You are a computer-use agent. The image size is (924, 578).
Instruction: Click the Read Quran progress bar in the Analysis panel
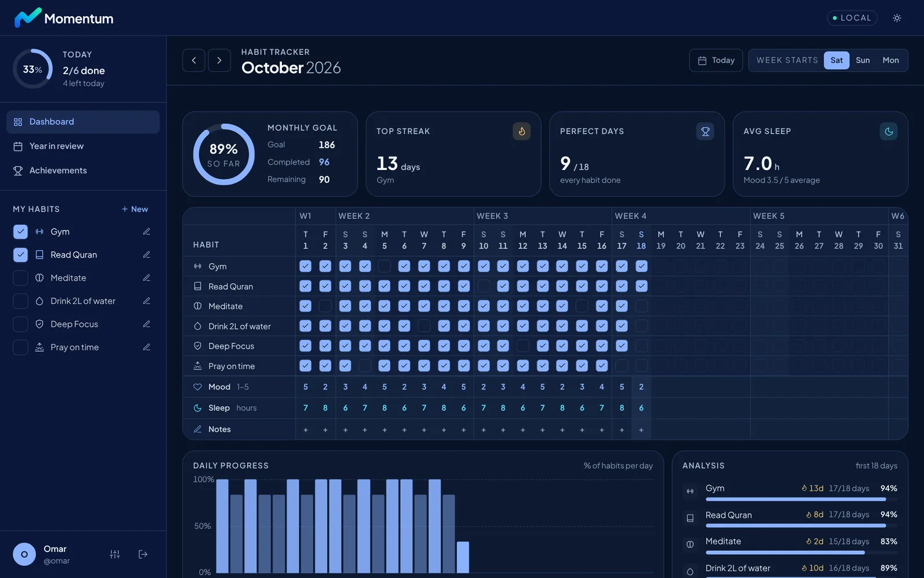pyautogui.click(x=802, y=525)
